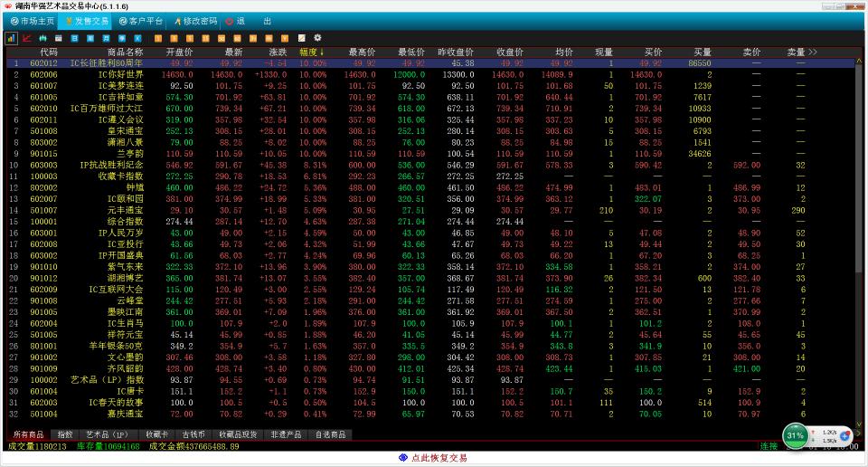Sort by the 最新 column header
The height and width of the screenshot is (467, 868).
[233, 52]
